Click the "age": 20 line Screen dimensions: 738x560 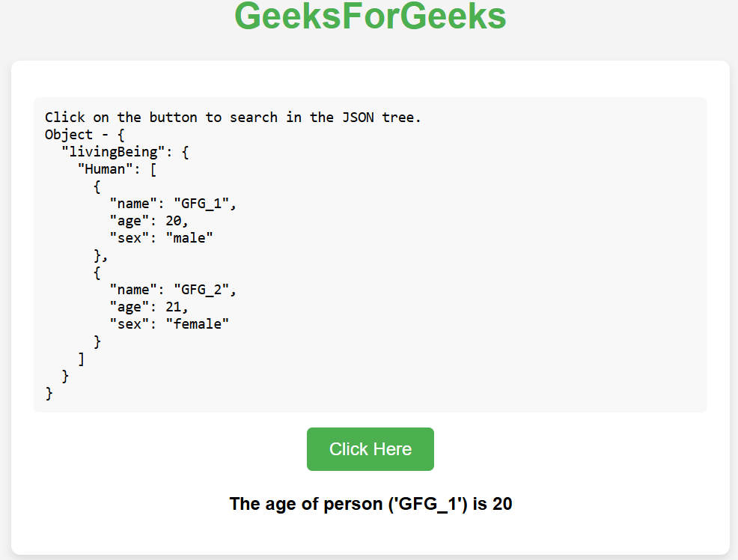point(149,221)
